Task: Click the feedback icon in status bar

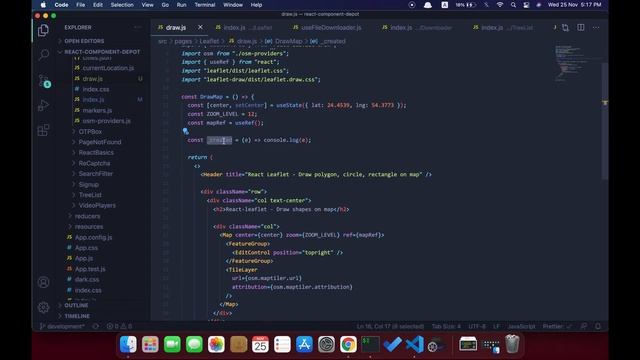Action: tap(584, 326)
